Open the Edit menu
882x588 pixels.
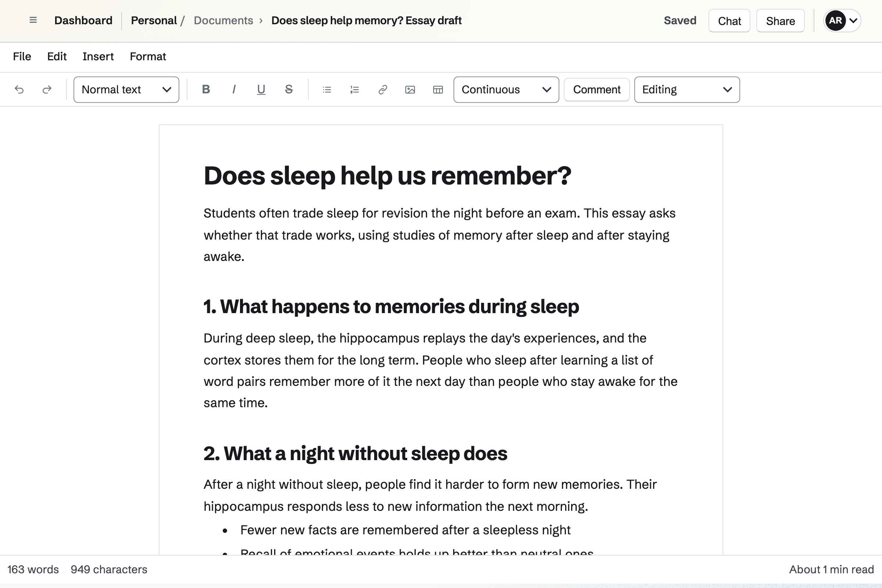pyautogui.click(x=57, y=57)
